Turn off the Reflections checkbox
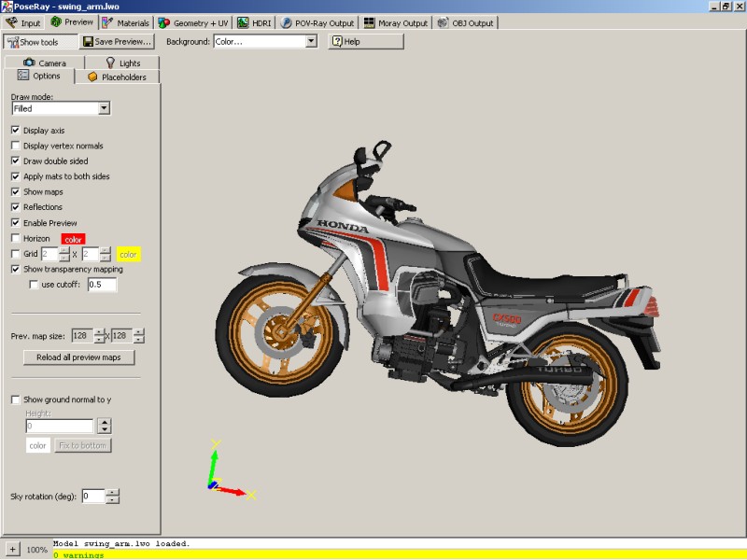The height and width of the screenshot is (560, 747). (x=16, y=207)
